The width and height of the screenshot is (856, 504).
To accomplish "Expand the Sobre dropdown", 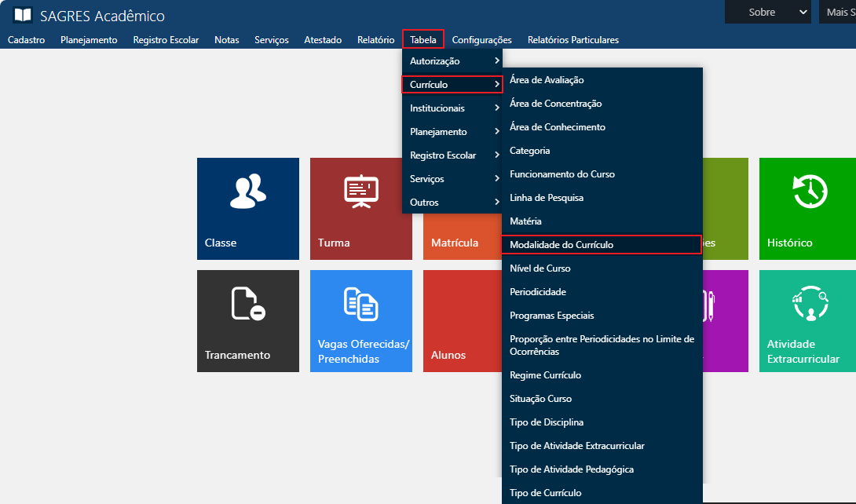I will coord(767,12).
